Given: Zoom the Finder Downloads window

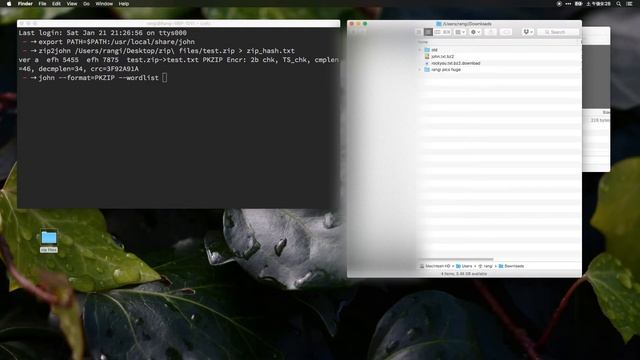Looking at the screenshot, I should click(365, 24).
